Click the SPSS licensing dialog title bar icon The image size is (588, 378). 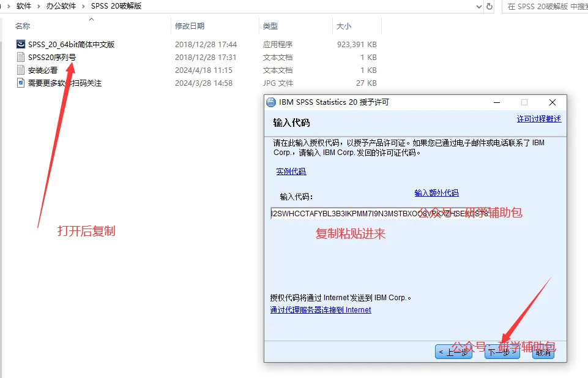coord(271,102)
